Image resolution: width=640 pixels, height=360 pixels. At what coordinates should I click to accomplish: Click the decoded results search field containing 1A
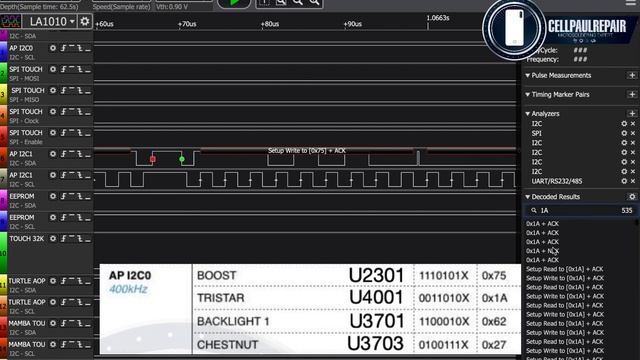click(580, 211)
